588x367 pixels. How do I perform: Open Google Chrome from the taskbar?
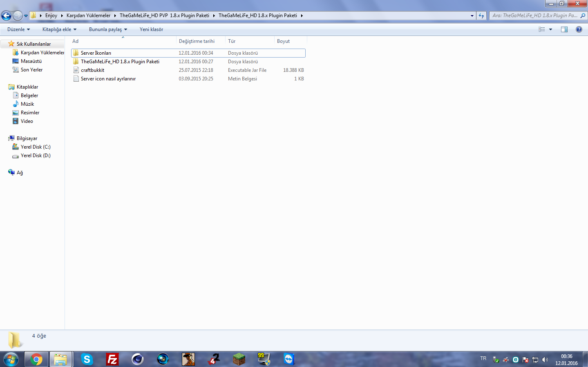tap(36, 359)
